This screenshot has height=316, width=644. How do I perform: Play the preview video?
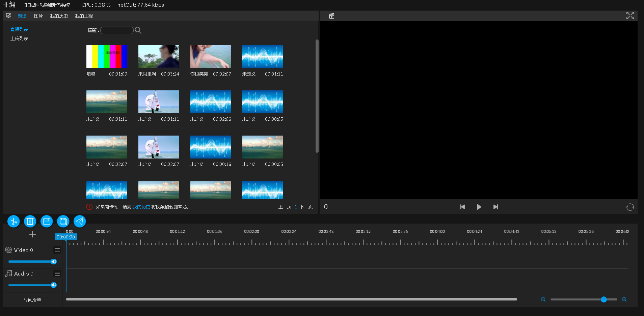(x=479, y=207)
